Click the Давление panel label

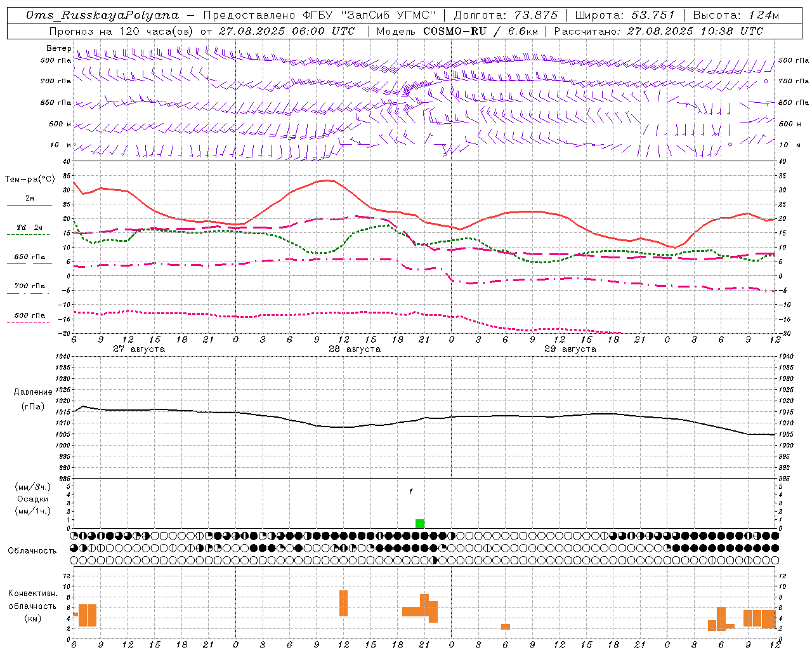click(33, 392)
